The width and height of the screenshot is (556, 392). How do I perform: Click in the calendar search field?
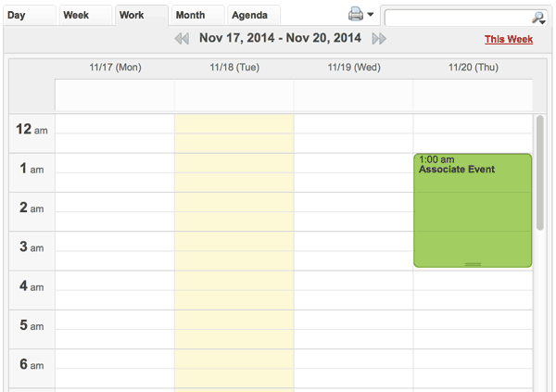tap(456, 18)
